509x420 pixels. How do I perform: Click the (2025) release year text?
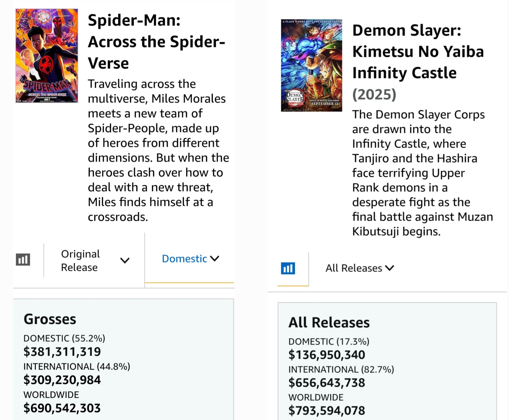pos(374,94)
